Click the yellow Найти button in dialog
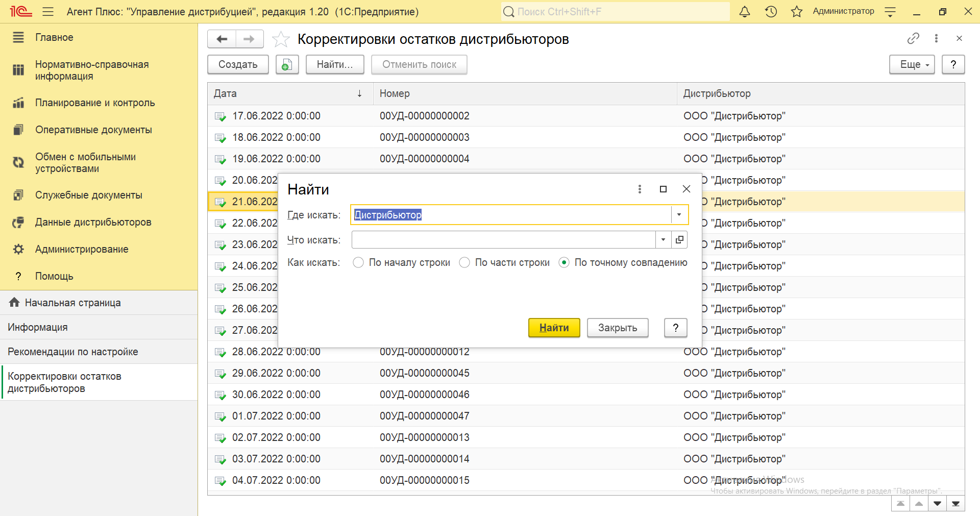980x516 pixels. tap(554, 328)
